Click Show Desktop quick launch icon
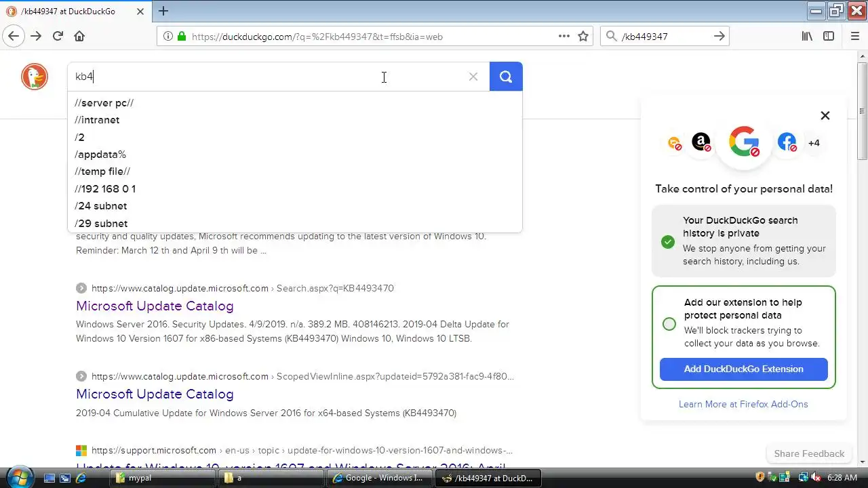This screenshot has width=868, height=488. pos(49,478)
